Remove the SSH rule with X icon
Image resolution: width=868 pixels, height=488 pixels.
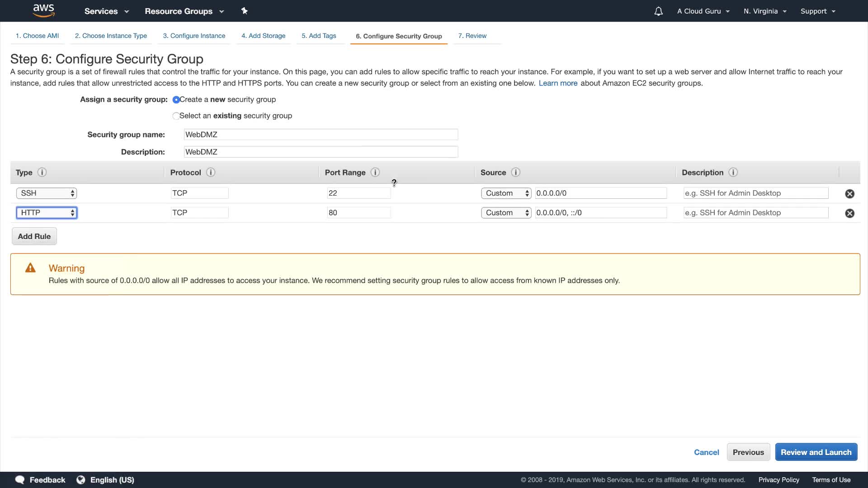tap(849, 193)
